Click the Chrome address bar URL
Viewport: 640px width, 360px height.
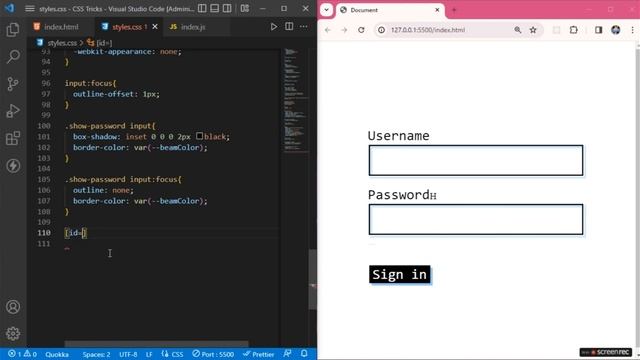[428, 30]
